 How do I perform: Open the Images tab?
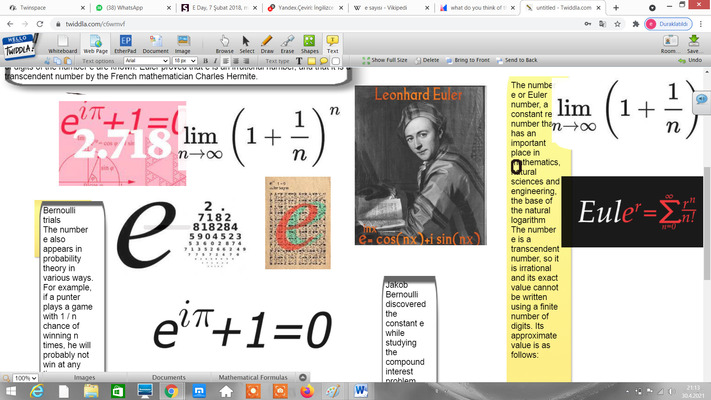point(84,377)
